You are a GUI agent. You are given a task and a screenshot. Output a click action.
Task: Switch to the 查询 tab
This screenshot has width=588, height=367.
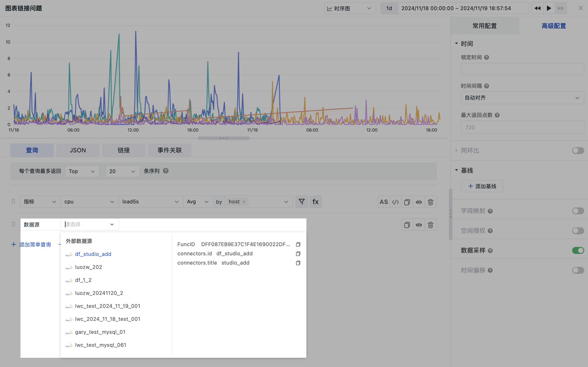32,150
